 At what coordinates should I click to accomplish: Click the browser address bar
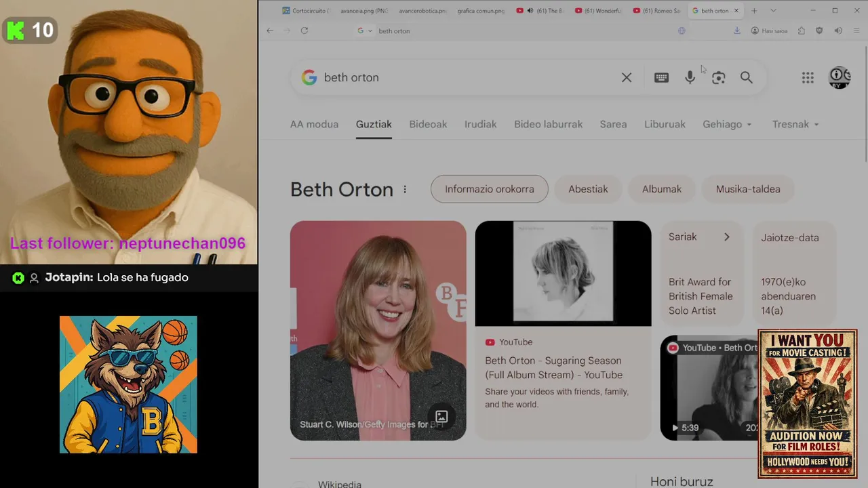[x=522, y=30]
